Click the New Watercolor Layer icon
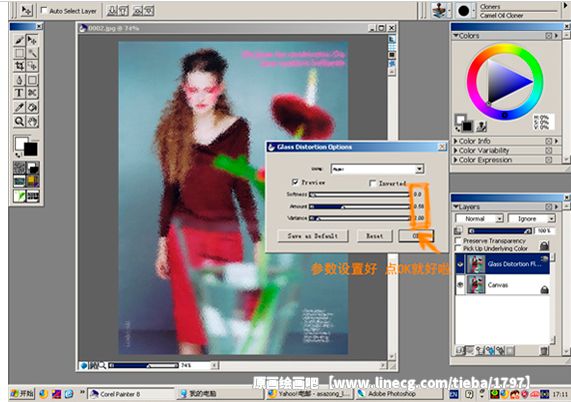 tap(491, 351)
